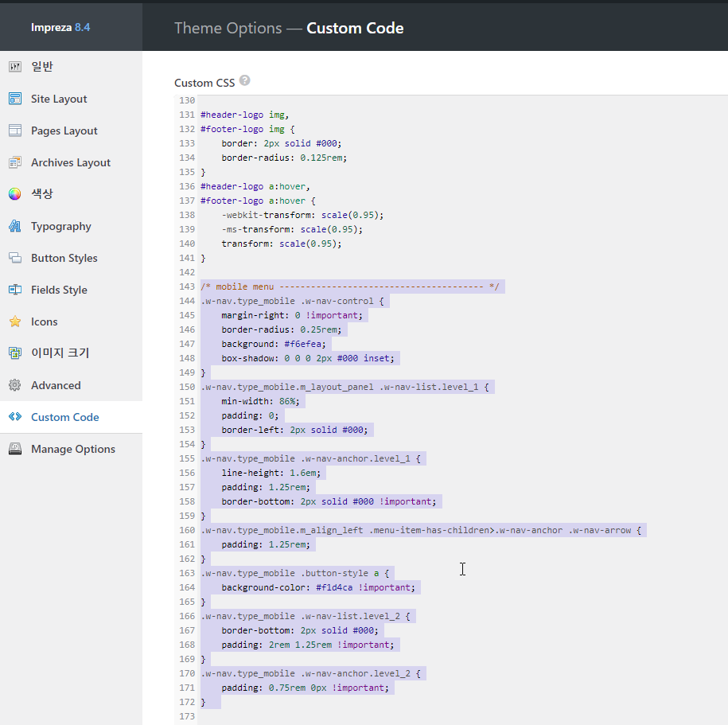Click the Typography letter icon

point(15,226)
